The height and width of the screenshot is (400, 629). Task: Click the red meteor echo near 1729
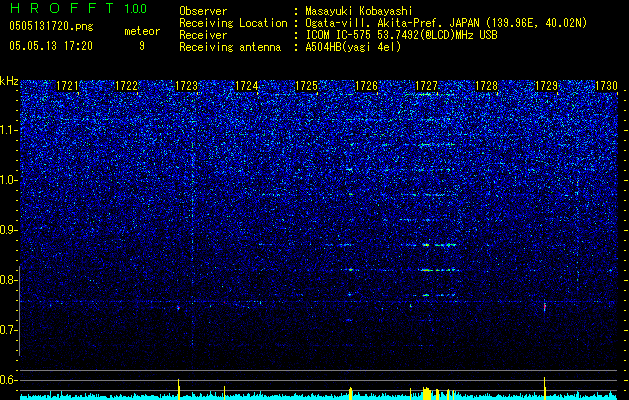pos(545,307)
